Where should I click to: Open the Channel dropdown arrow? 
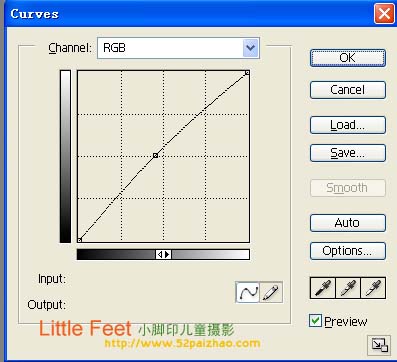click(251, 48)
